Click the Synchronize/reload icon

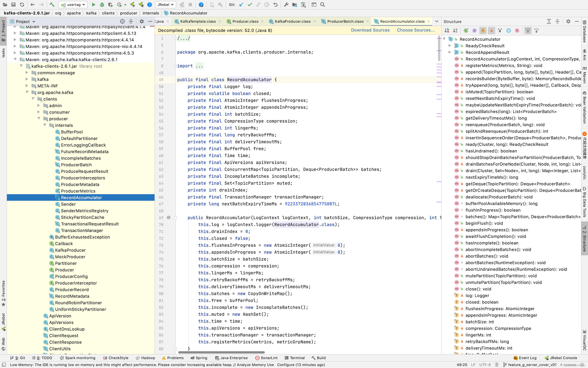[22, 5]
